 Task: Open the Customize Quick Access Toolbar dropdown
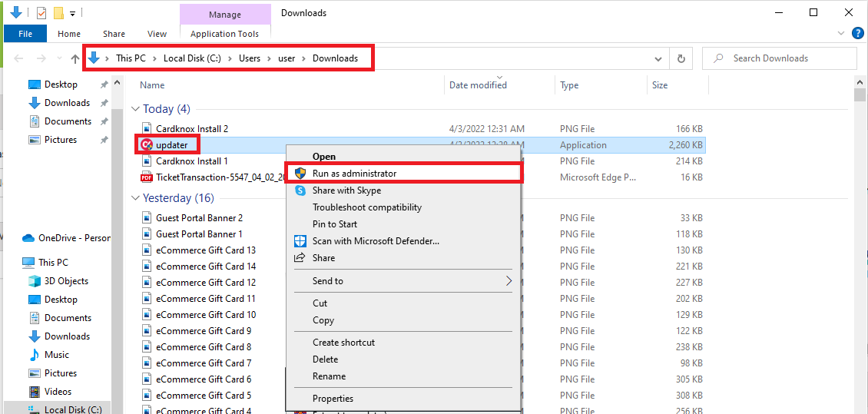pyautogui.click(x=72, y=13)
